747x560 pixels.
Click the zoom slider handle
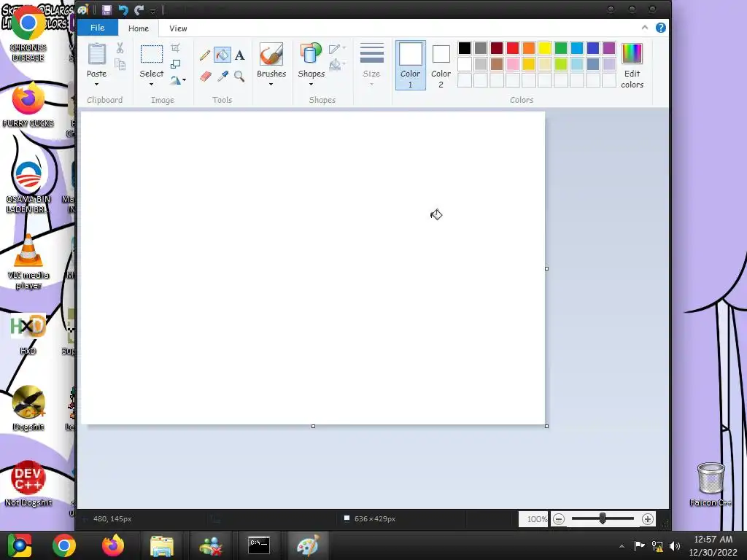[x=603, y=518]
